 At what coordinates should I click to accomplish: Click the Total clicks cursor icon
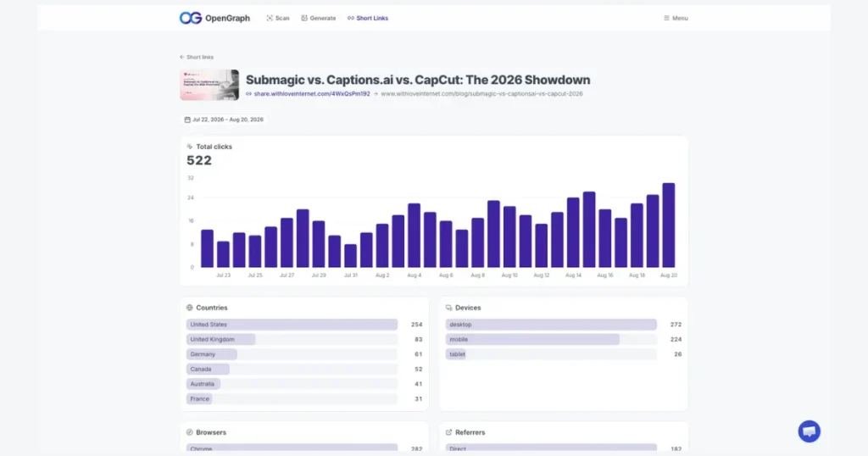tap(189, 147)
